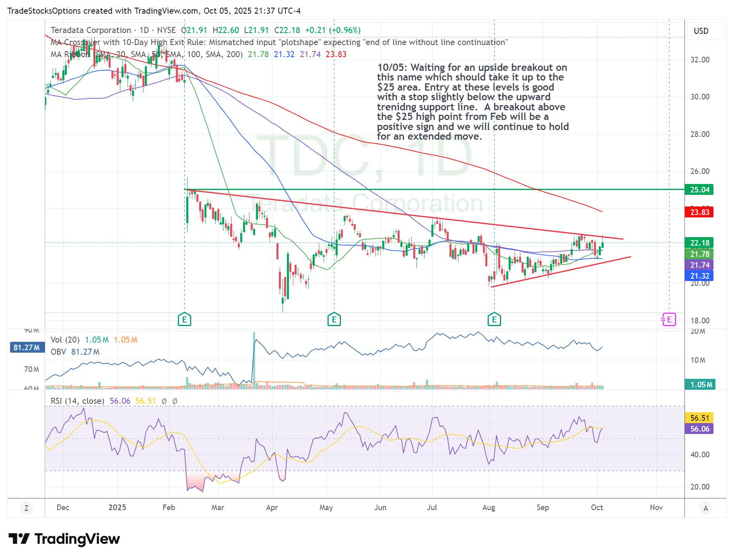
Task: Click the May earnings E marker
Action: point(334,320)
